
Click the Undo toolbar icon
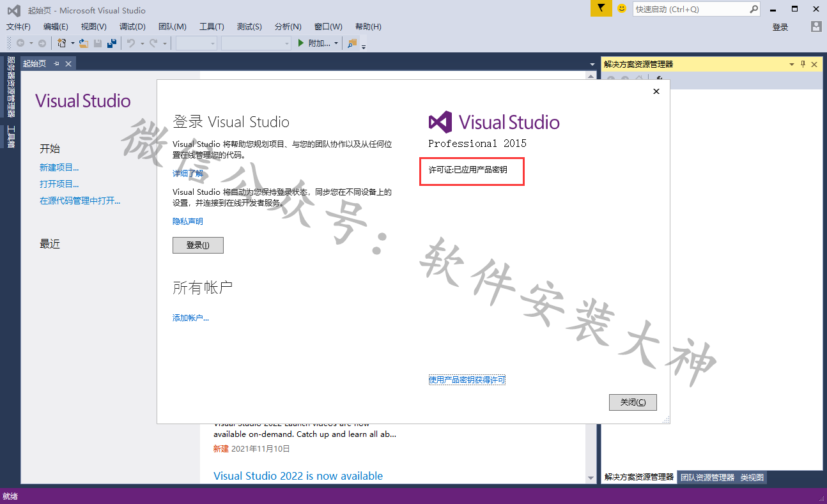click(x=130, y=43)
